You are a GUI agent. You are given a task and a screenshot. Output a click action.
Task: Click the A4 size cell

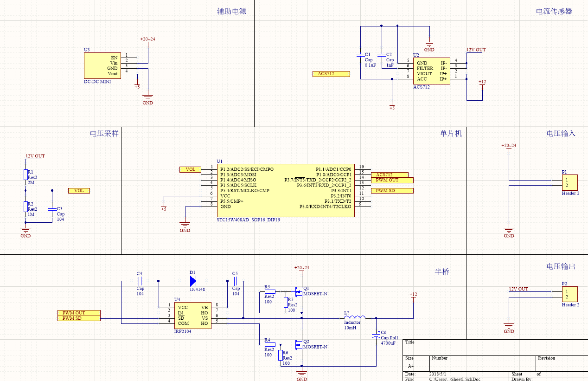coord(410,366)
